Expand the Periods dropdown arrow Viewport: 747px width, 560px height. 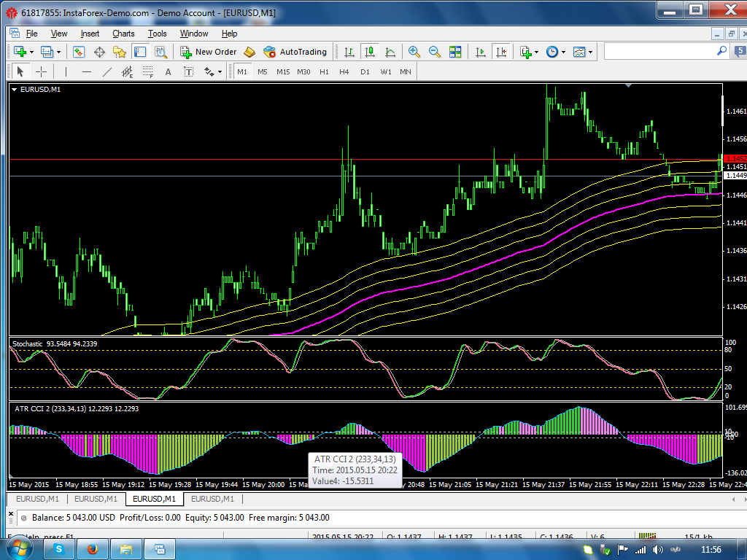pyautogui.click(x=563, y=52)
